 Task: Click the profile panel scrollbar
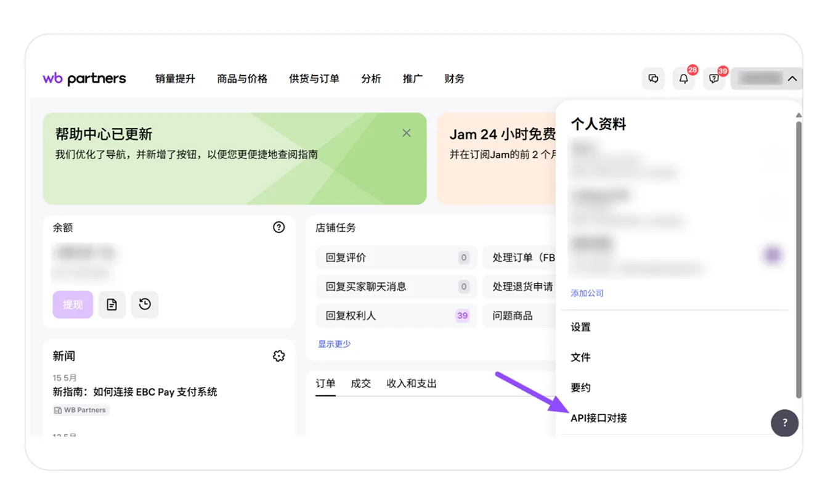point(799,259)
